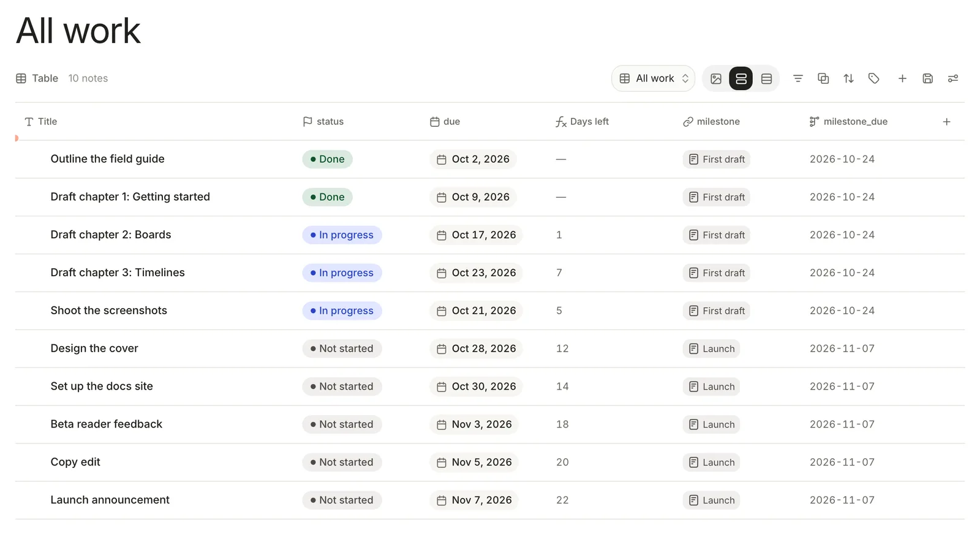Open the Launch announcement note title

click(110, 500)
